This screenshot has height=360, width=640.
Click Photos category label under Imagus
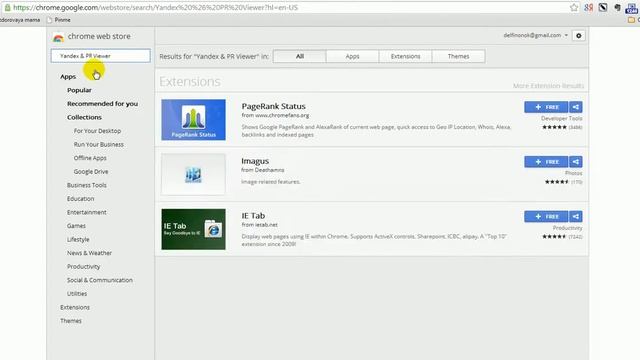573,173
